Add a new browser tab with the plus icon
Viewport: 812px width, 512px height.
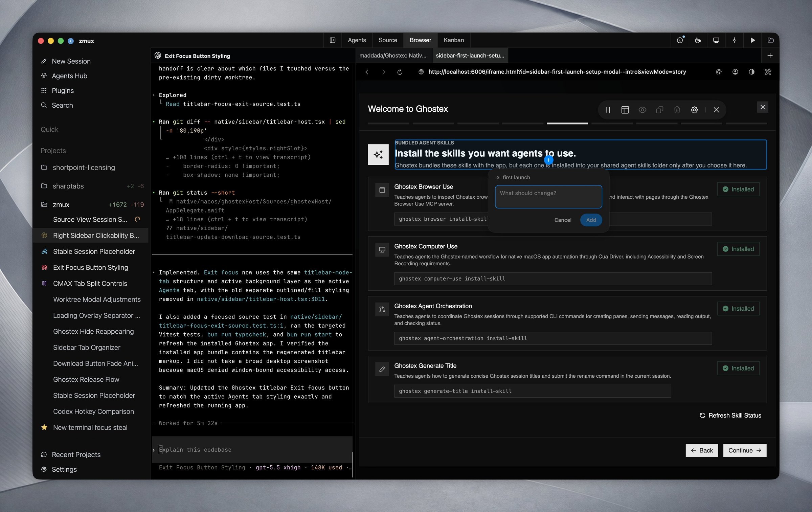[x=770, y=55]
